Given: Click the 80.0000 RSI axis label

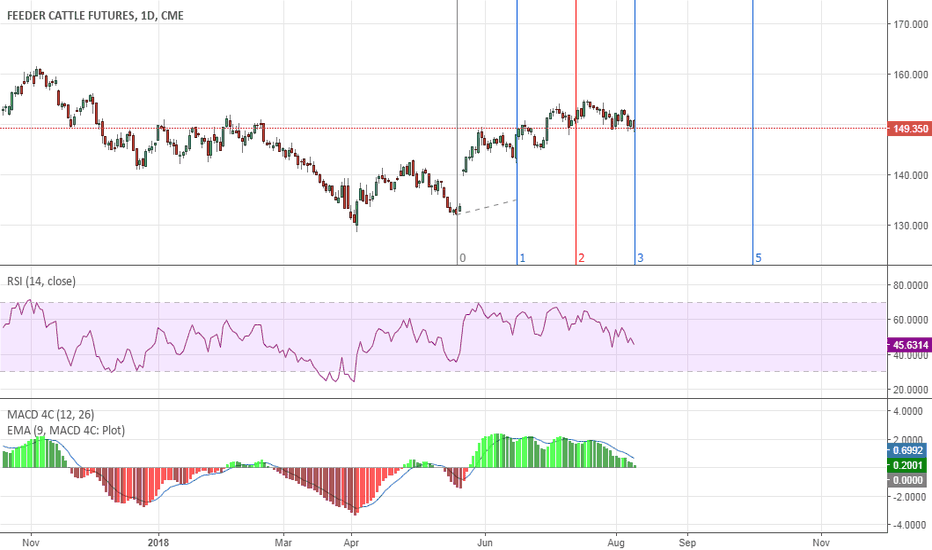Looking at the screenshot, I should click(x=911, y=285).
